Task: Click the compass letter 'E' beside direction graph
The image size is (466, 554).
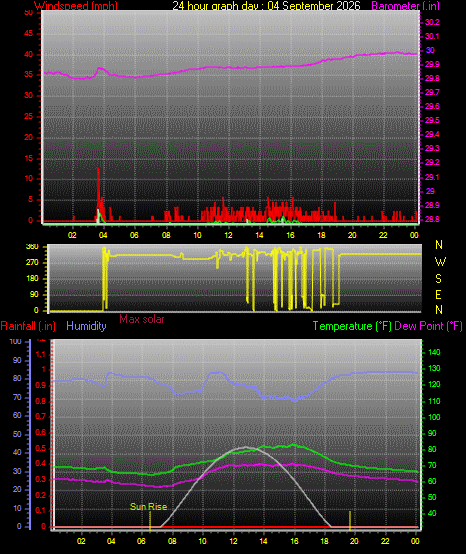Action: point(438,294)
